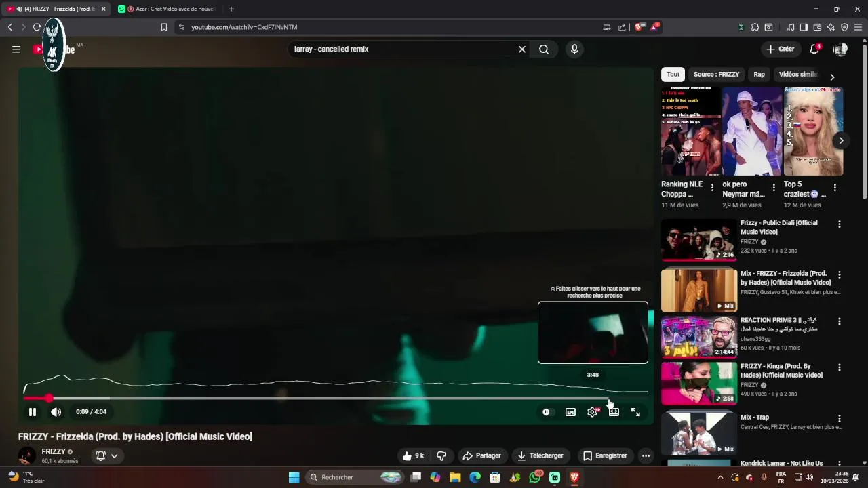The image size is (868, 488).
Task: Switch to the Azar Chat Vidéo tab
Action: pyautogui.click(x=166, y=9)
